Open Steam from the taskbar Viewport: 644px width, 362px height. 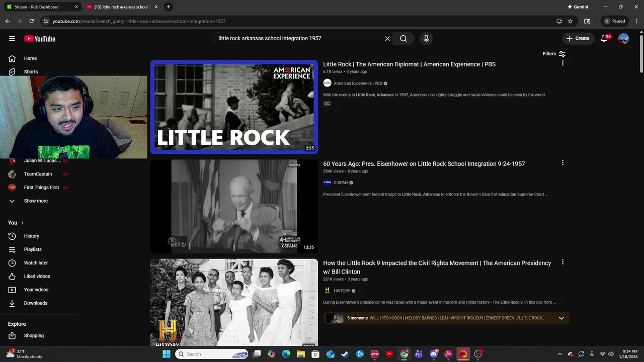click(x=345, y=354)
